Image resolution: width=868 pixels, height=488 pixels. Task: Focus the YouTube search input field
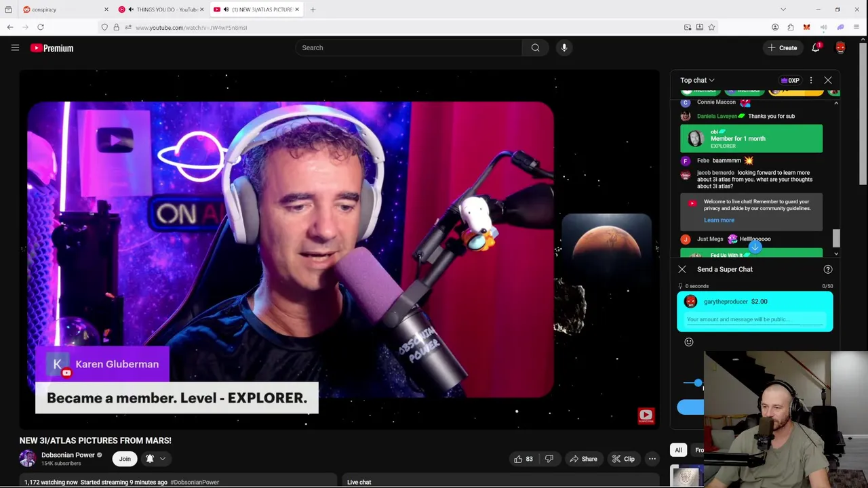(x=409, y=47)
